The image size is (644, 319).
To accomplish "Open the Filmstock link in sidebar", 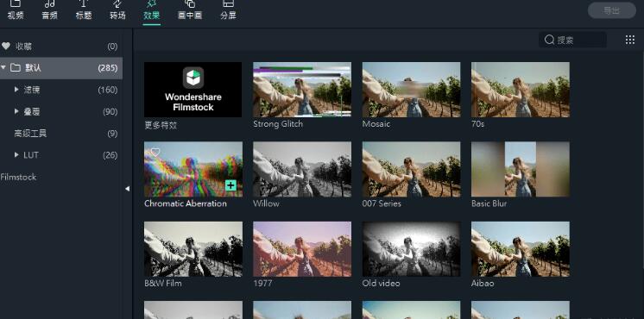I will tap(18, 177).
